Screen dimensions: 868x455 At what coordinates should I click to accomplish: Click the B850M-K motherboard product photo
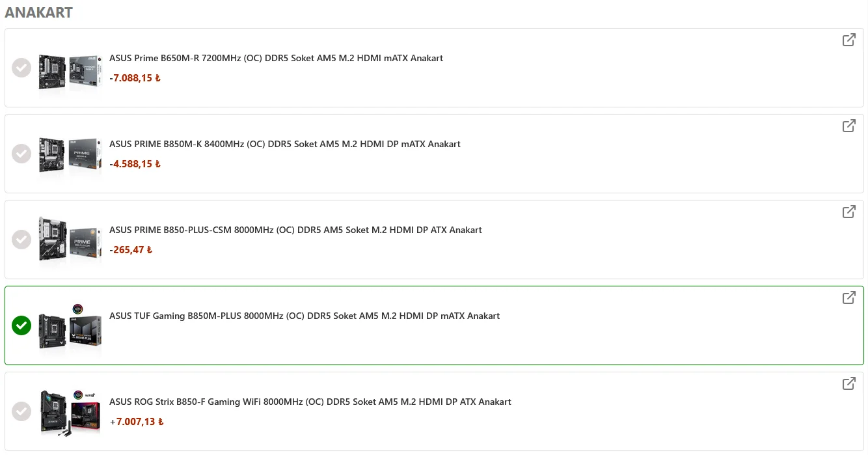(x=70, y=154)
